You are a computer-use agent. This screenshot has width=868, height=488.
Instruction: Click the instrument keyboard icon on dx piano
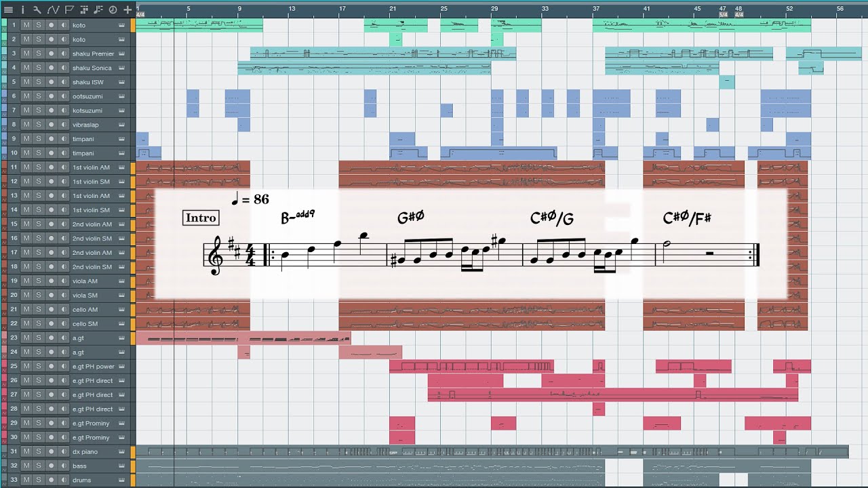pos(121,451)
